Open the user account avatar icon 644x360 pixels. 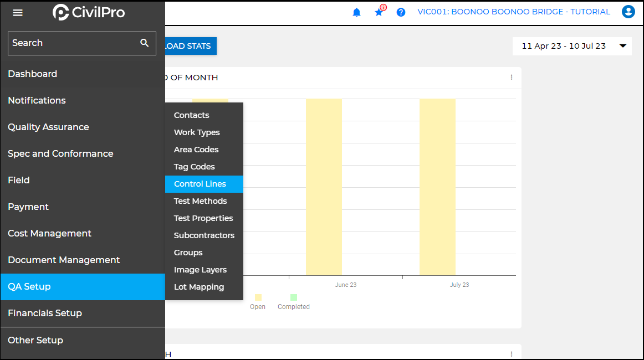click(628, 12)
